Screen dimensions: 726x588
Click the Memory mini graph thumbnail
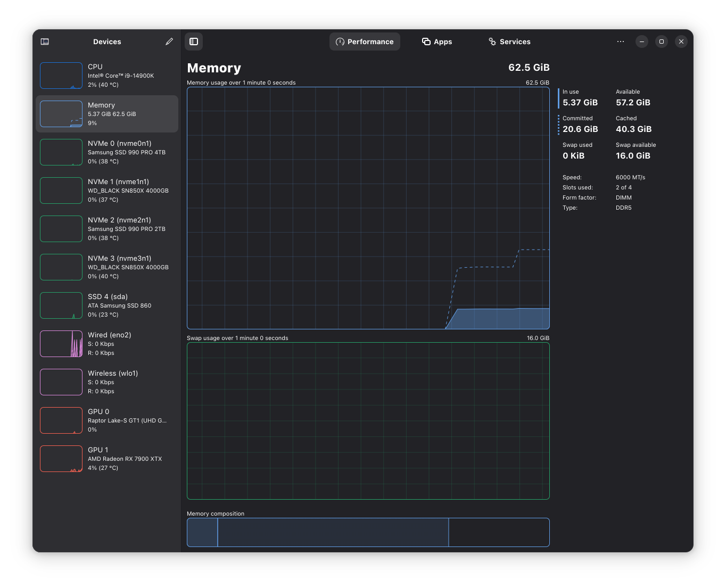click(61, 114)
